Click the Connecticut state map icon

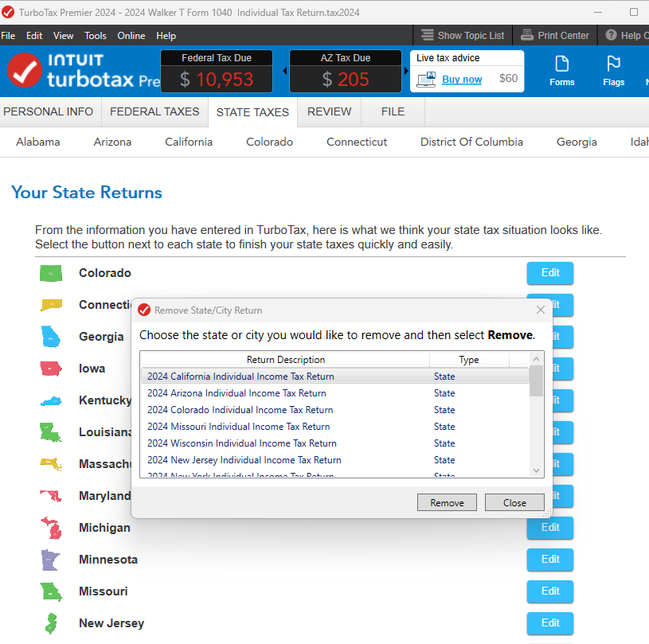[x=51, y=305]
